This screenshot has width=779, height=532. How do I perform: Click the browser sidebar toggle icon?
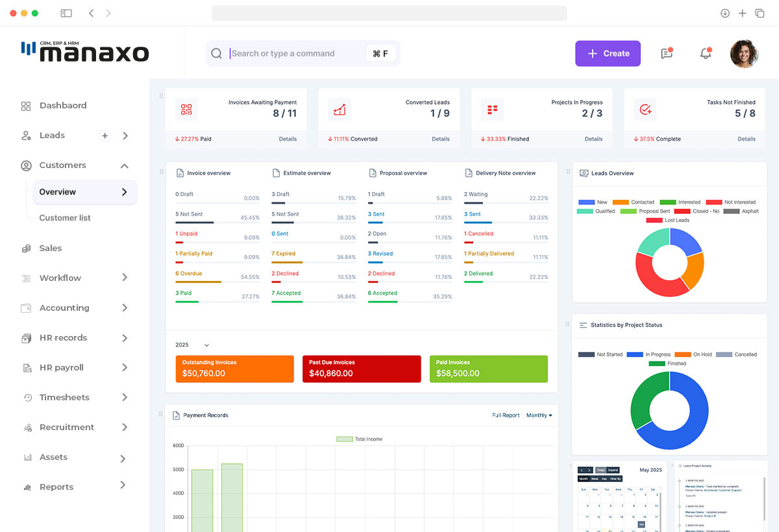click(x=66, y=13)
